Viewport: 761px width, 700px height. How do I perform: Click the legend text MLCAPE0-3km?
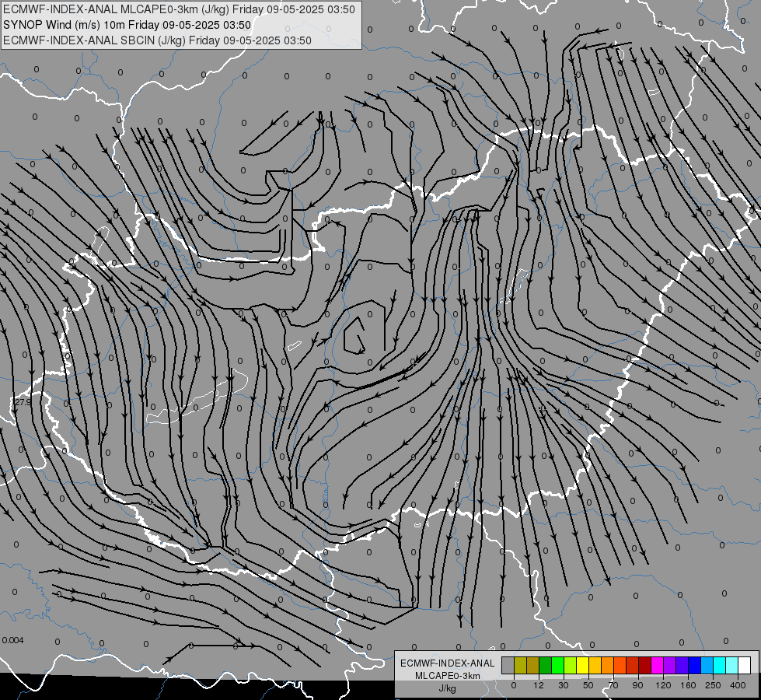click(x=448, y=676)
